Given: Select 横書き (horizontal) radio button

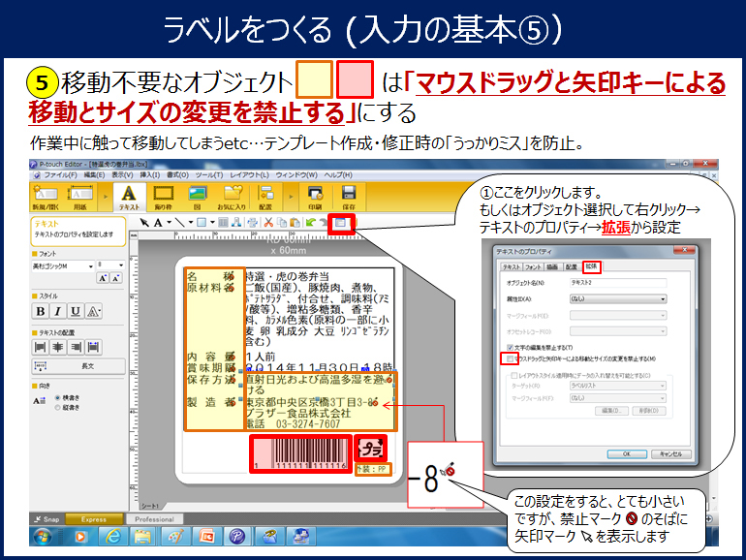Looking at the screenshot, I should coord(57,397).
